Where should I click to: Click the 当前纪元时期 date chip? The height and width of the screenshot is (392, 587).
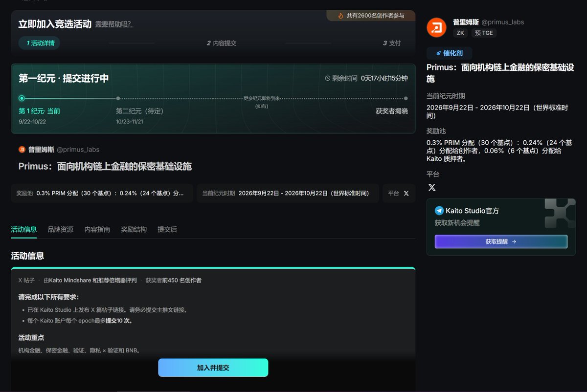click(288, 193)
